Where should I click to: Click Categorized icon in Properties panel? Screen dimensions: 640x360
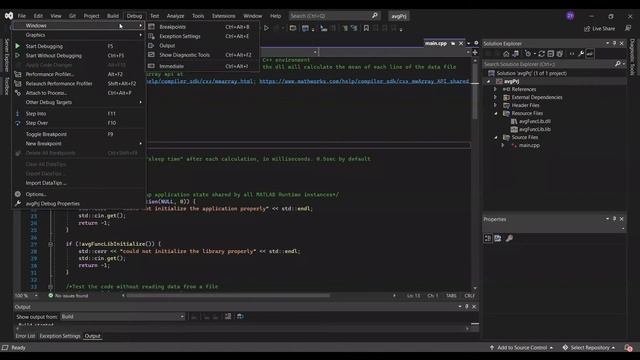(488, 238)
